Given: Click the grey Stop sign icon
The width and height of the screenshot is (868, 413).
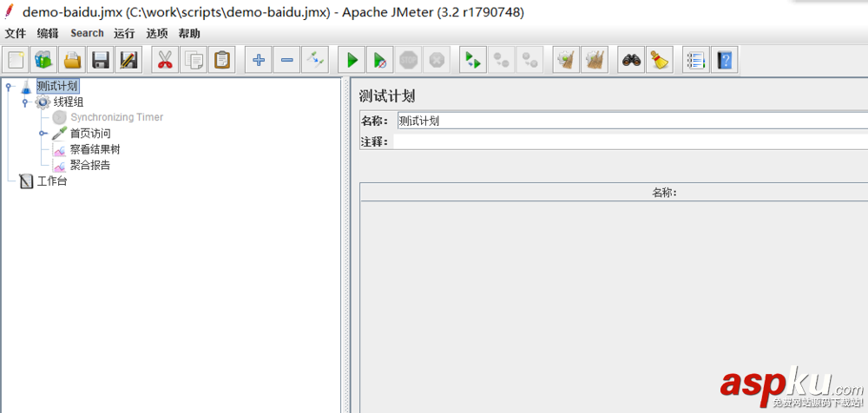Looking at the screenshot, I should click(x=408, y=59).
